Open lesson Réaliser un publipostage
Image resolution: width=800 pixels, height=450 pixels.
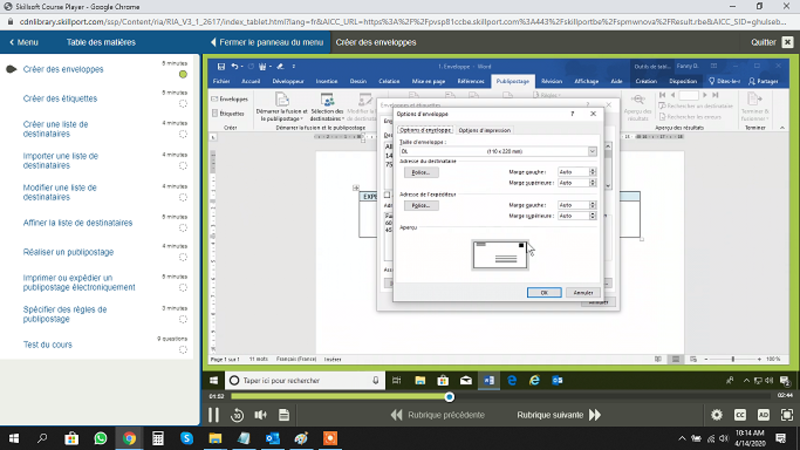(x=68, y=252)
